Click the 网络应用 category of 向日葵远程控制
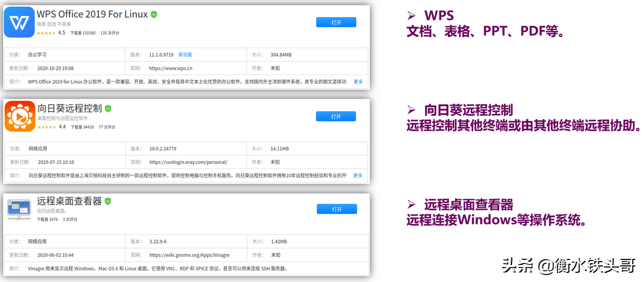 coord(38,149)
